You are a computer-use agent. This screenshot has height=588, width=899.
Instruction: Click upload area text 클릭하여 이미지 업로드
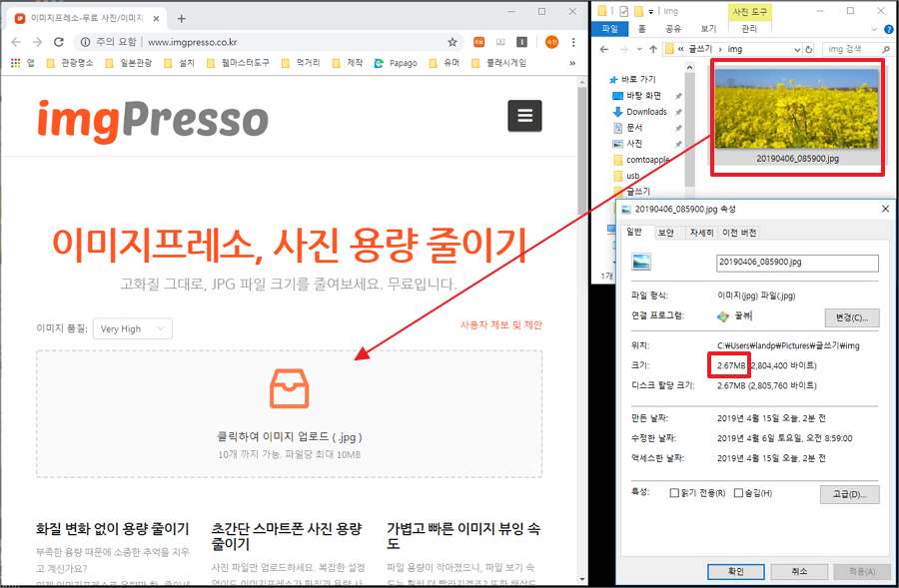tap(290, 436)
